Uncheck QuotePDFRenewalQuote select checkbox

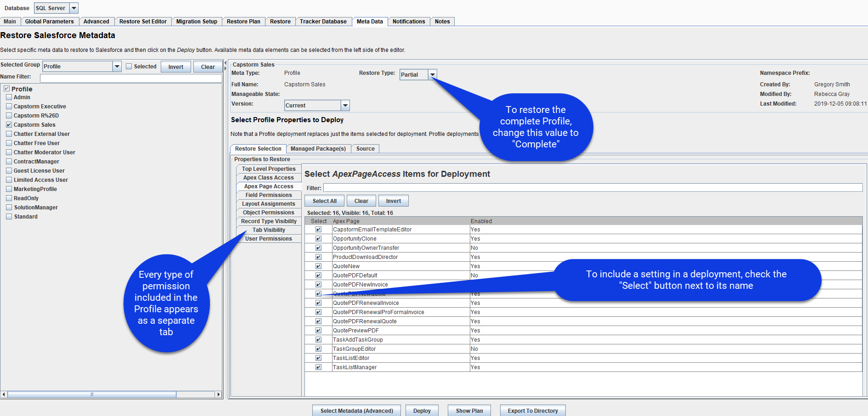pos(318,321)
